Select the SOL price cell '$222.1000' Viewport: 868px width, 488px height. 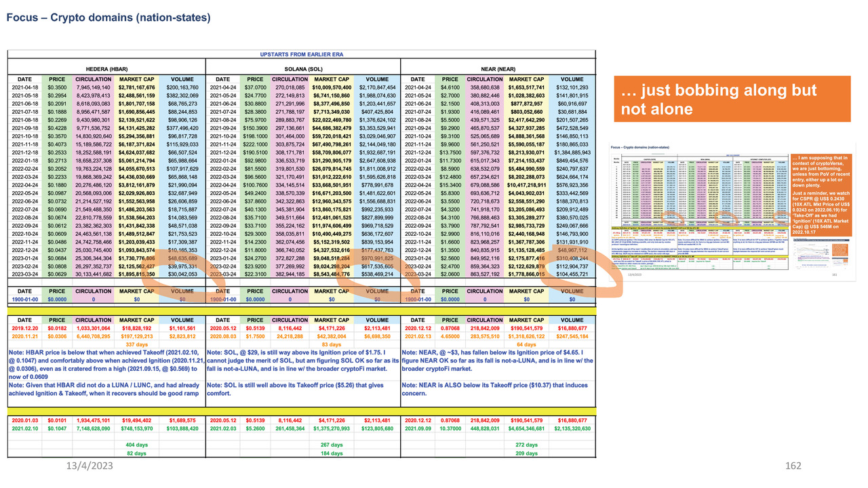point(255,144)
